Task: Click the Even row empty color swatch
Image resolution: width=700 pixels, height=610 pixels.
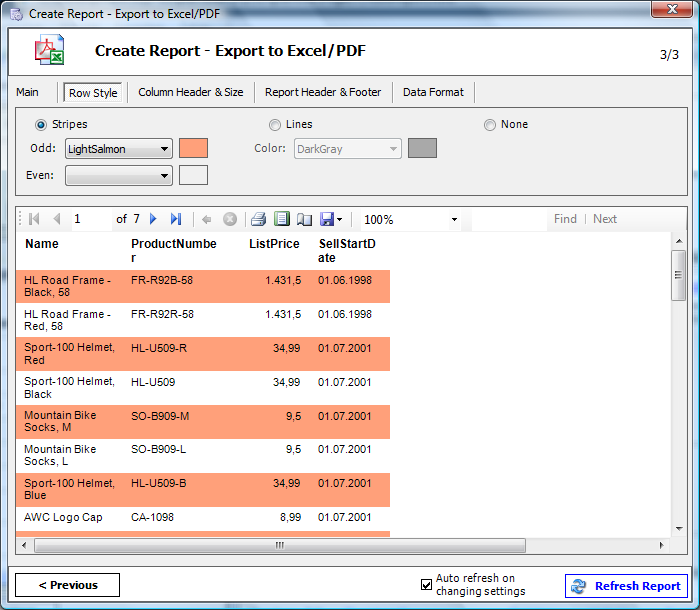Action: 193,175
